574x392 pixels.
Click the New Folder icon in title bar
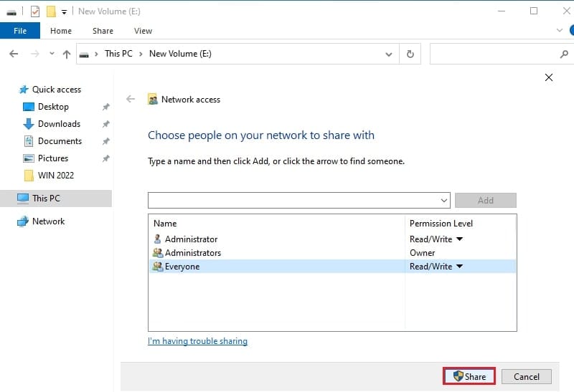coord(50,11)
